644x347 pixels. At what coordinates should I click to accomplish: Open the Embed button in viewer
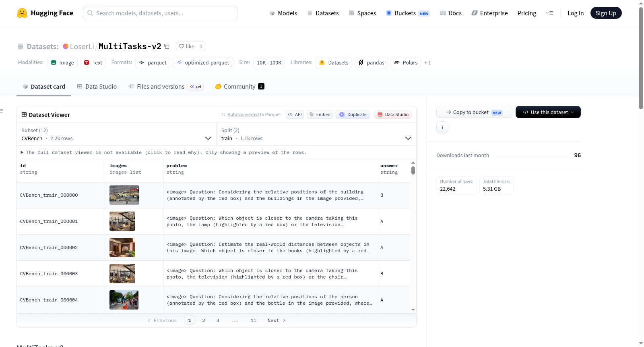[319, 114]
